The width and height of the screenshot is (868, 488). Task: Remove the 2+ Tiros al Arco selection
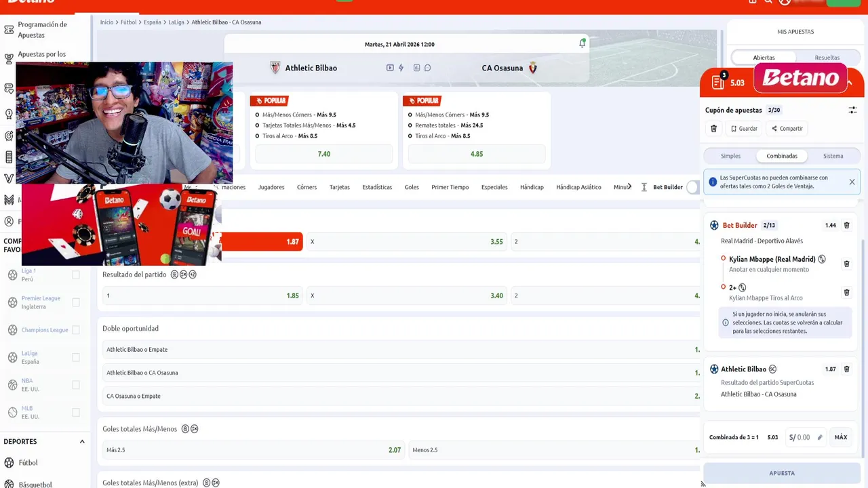pyautogui.click(x=846, y=292)
